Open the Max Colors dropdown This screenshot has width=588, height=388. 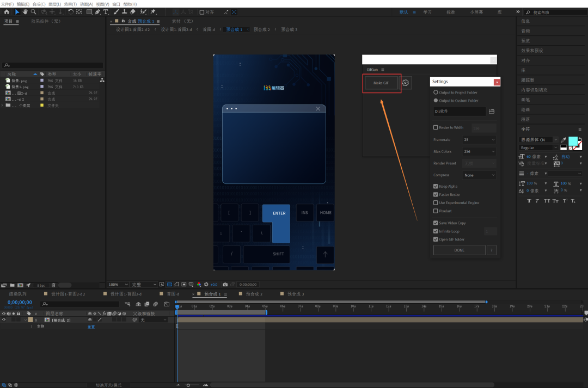[x=479, y=151]
